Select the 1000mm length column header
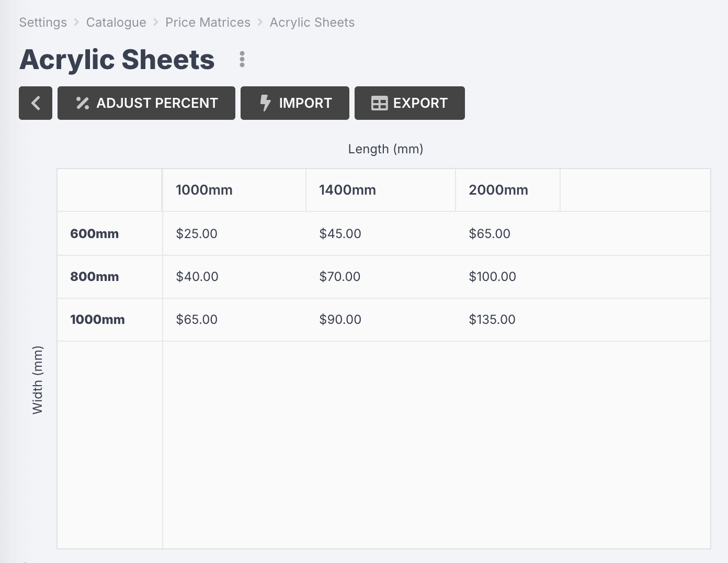This screenshot has height=563, width=728. point(234,190)
